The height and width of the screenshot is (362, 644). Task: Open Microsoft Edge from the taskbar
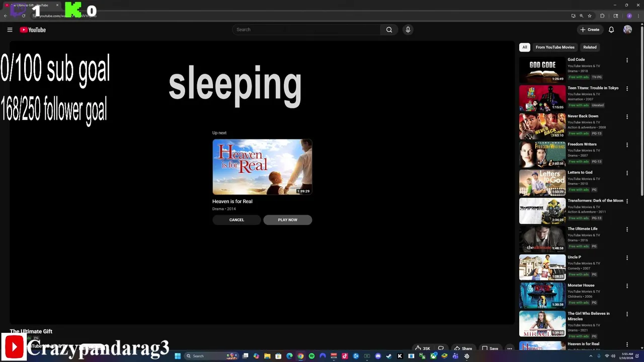point(289,356)
